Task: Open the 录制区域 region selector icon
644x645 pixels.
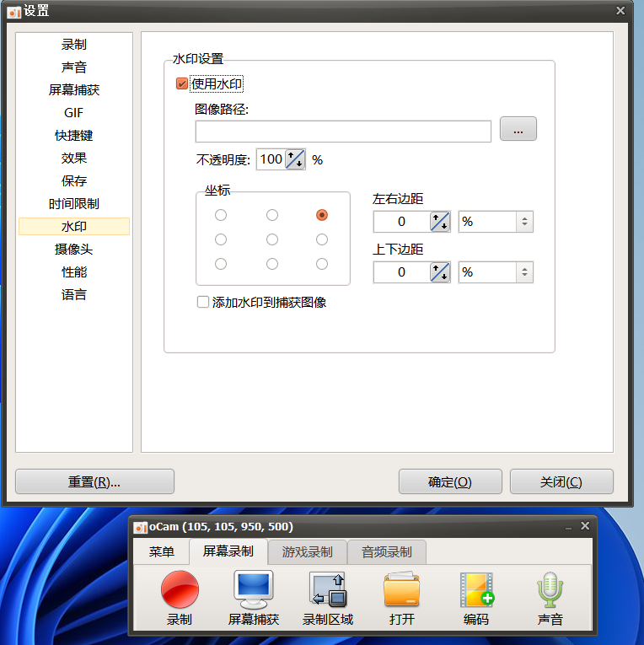Action: pyautogui.click(x=328, y=589)
